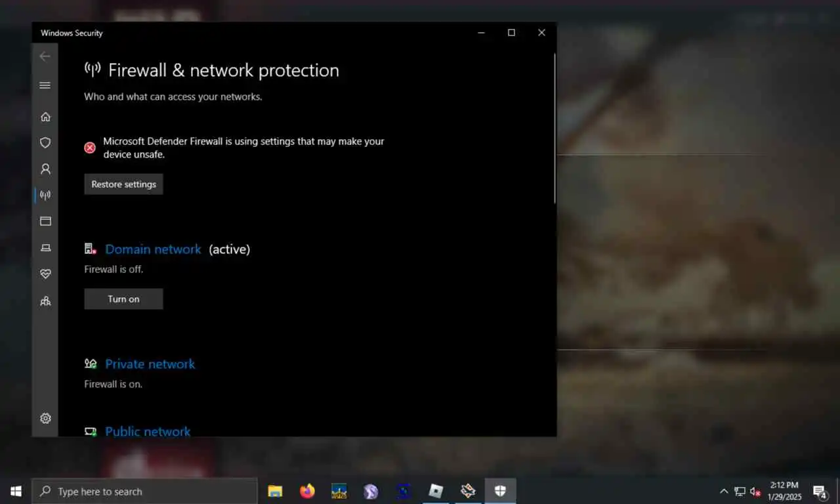Click the taskbar search box
Viewport: 840px width, 504px height.
tap(144, 491)
